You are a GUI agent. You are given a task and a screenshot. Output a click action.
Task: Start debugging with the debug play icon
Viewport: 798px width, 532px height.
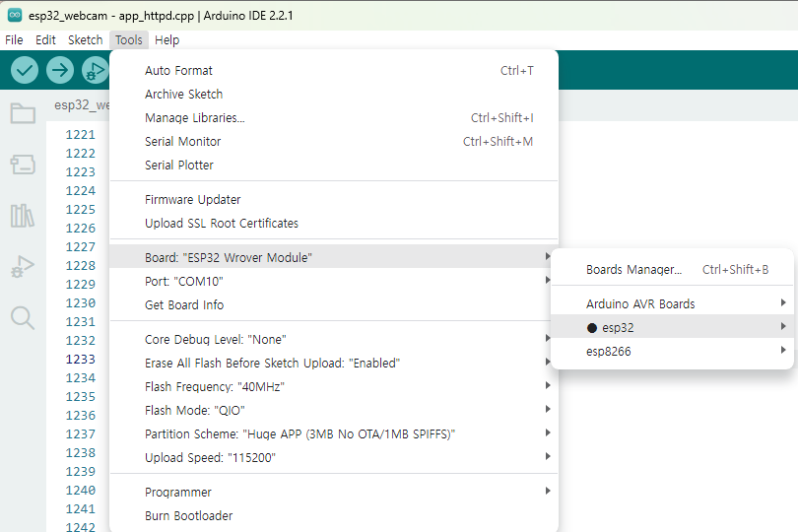pyautogui.click(x=96, y=70)
